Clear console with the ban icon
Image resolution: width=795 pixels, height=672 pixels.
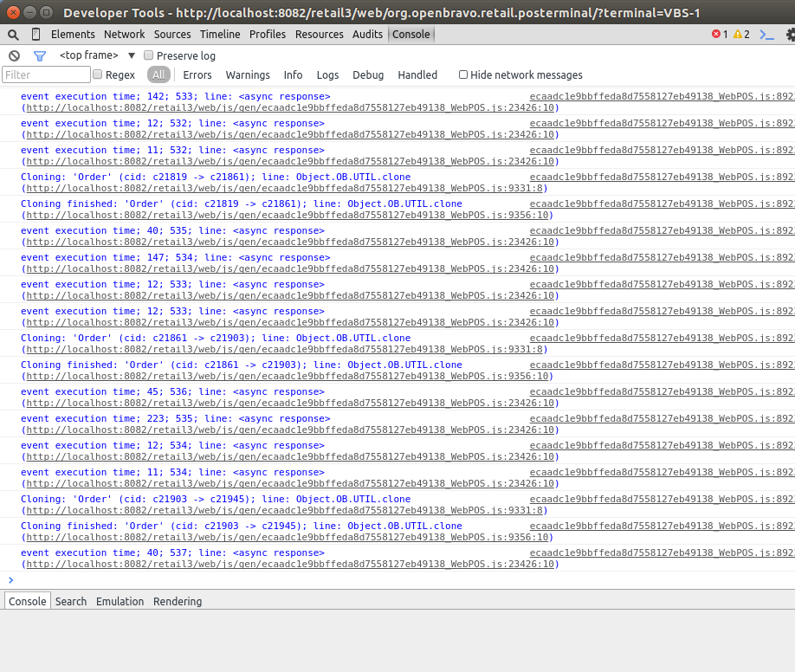click(14, 55)
